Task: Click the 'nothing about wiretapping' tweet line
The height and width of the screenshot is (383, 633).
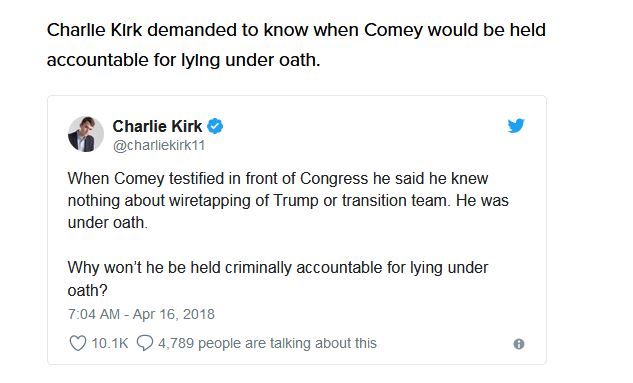Action: pos(288,201)
